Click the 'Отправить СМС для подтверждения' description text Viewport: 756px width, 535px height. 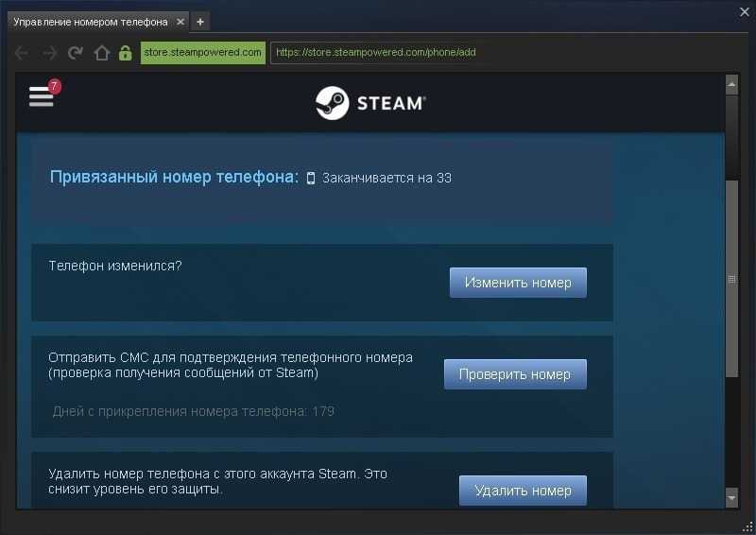coord(231,365)
